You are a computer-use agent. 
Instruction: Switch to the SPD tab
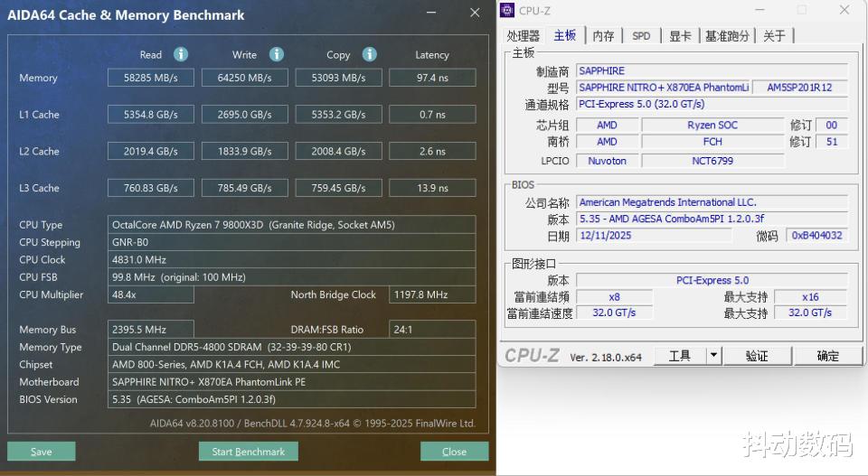pyautogui.click(x=641, y=36)
